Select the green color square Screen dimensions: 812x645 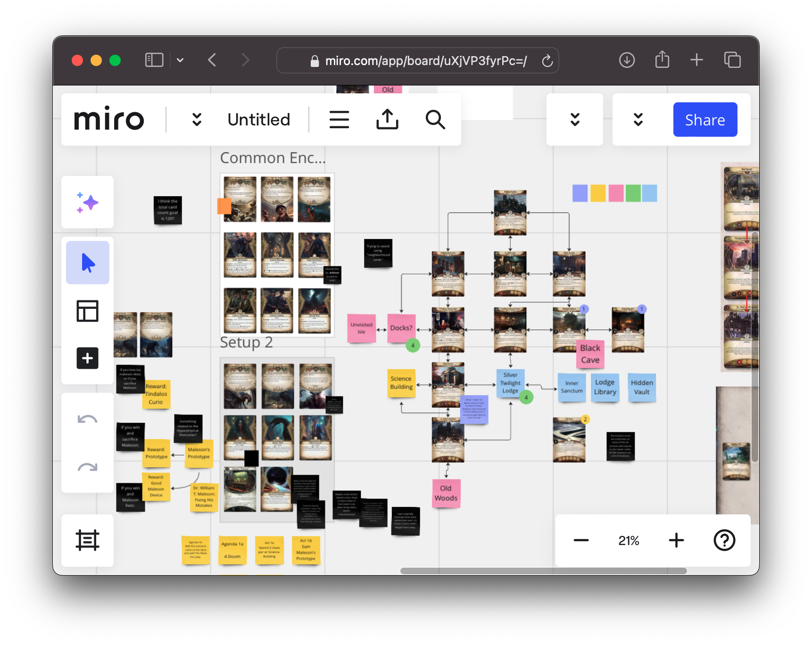(x=633, y=193)
